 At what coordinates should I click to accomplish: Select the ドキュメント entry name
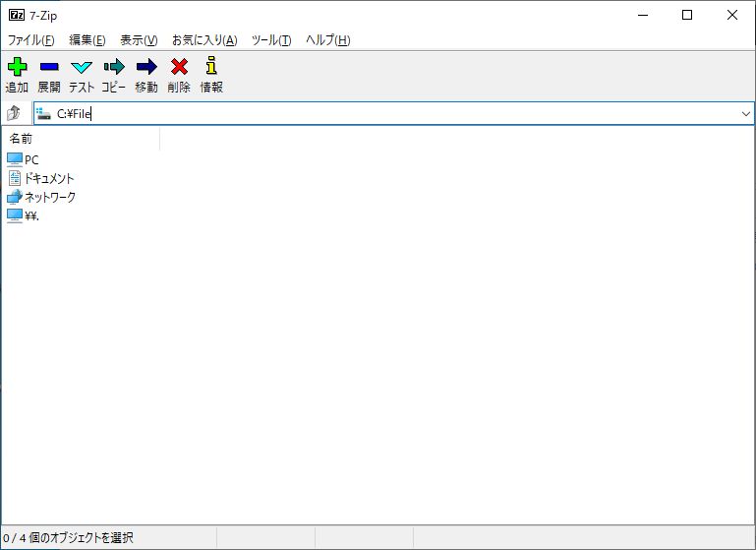coord(49,178)
